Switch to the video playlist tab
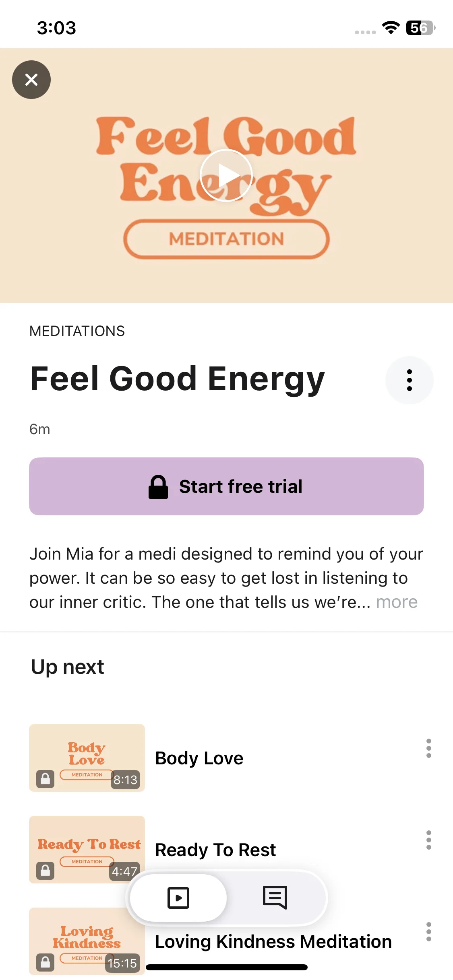Viewport: 453px width, 980px height. (178, 898)
